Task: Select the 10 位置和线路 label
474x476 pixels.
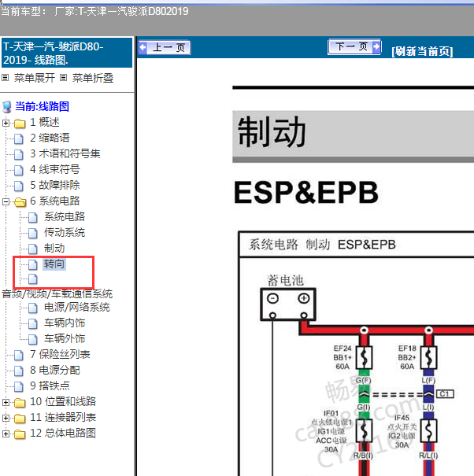Action: tap(63, 401)
